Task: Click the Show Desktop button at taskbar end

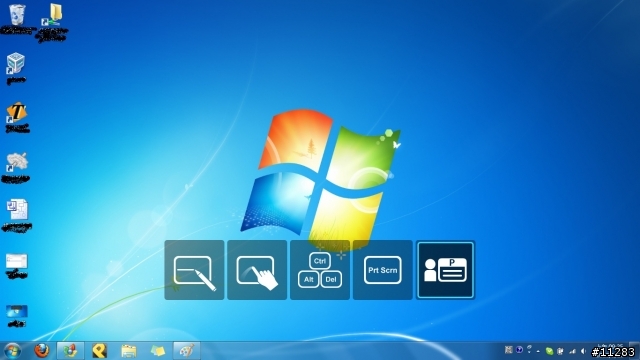Action: [635, 351]
